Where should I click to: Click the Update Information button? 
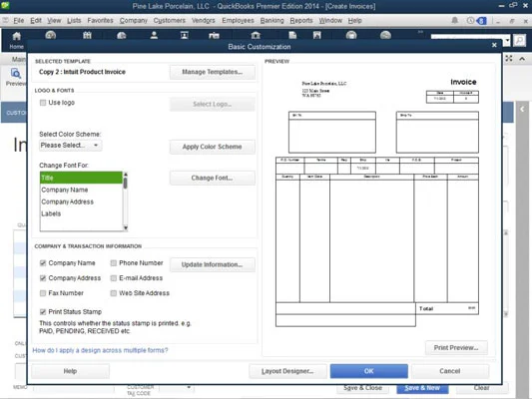(212, 264)
